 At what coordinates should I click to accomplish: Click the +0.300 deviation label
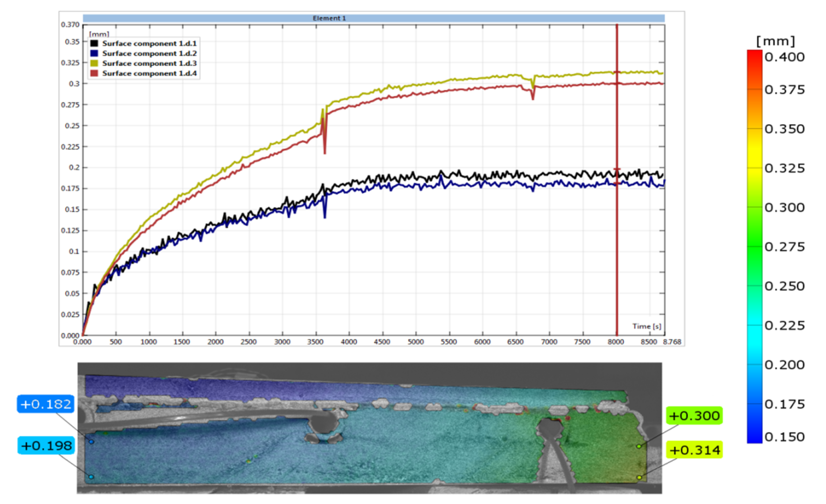(x=694, y=416)
